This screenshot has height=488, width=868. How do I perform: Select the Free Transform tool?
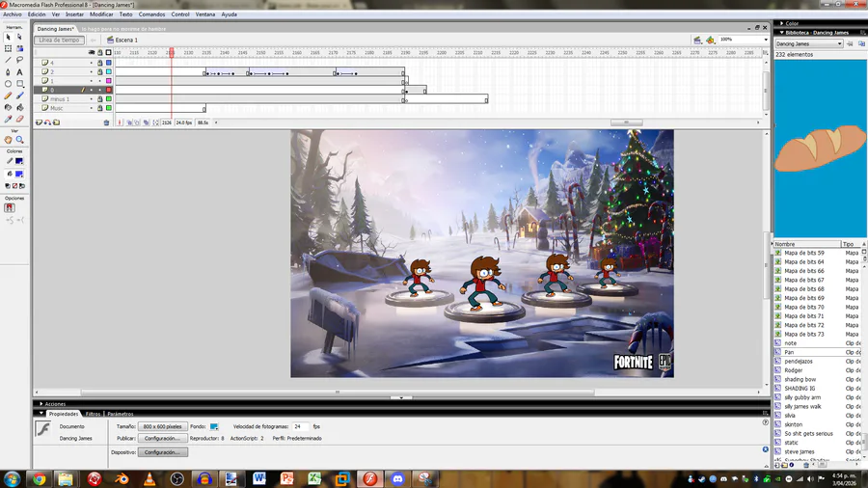9,48
